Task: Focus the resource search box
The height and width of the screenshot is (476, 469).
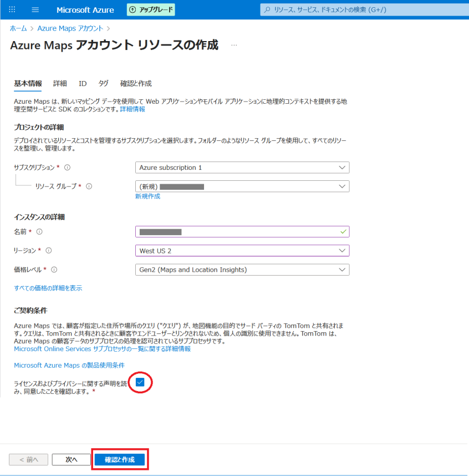Action: click(364, 10)
